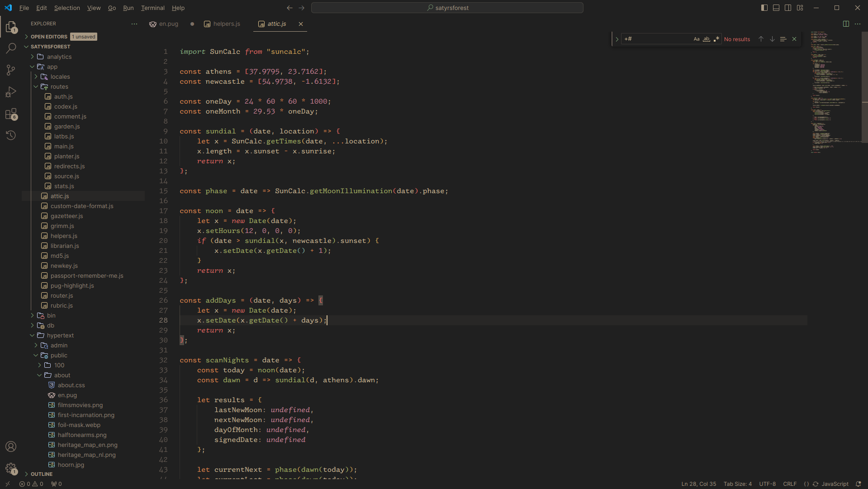Open Explorer Views and More Actions ellipsis
This screenshot has width=868, height=489.
pos(134,24)
